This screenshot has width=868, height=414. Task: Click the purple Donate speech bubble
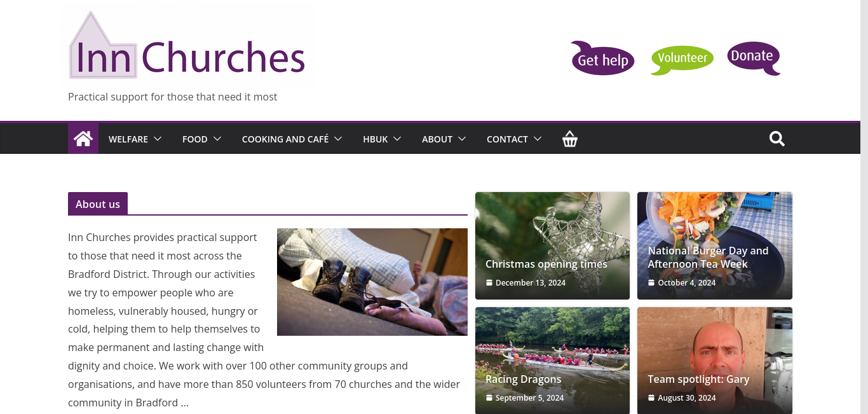click(754, 58)
